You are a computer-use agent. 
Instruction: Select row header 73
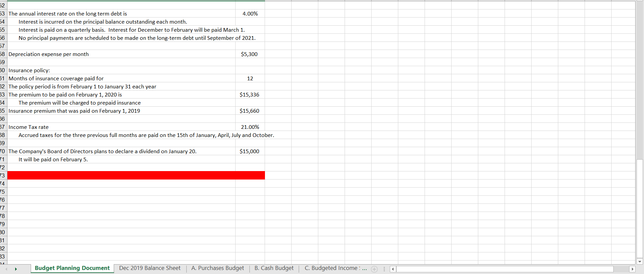coord(3,175)
